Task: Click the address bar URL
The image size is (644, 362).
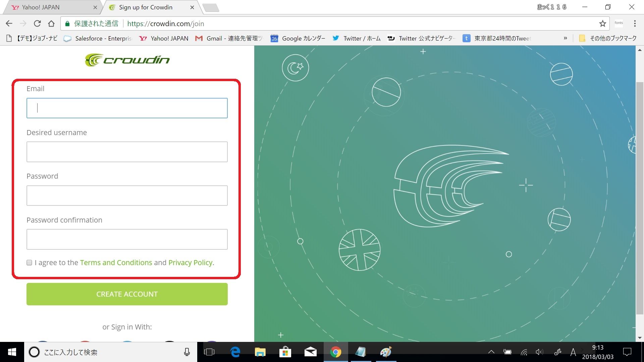Action: pyautogui.click(x=166, y=23)
